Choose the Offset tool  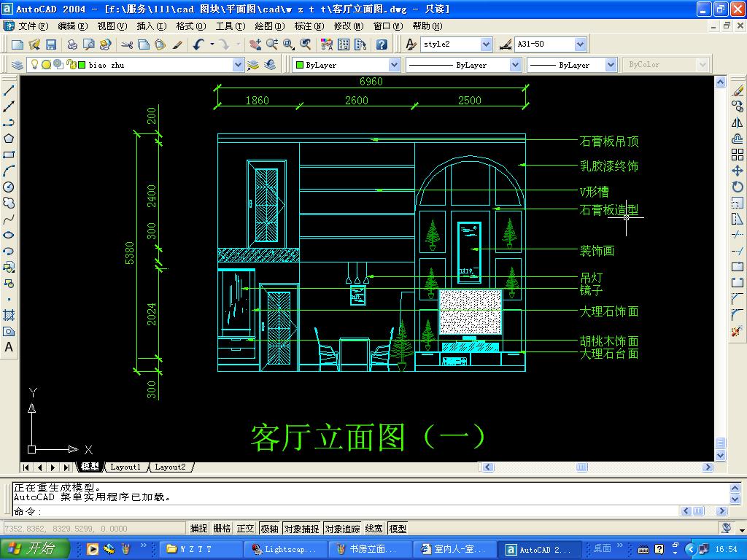point(738,139)
